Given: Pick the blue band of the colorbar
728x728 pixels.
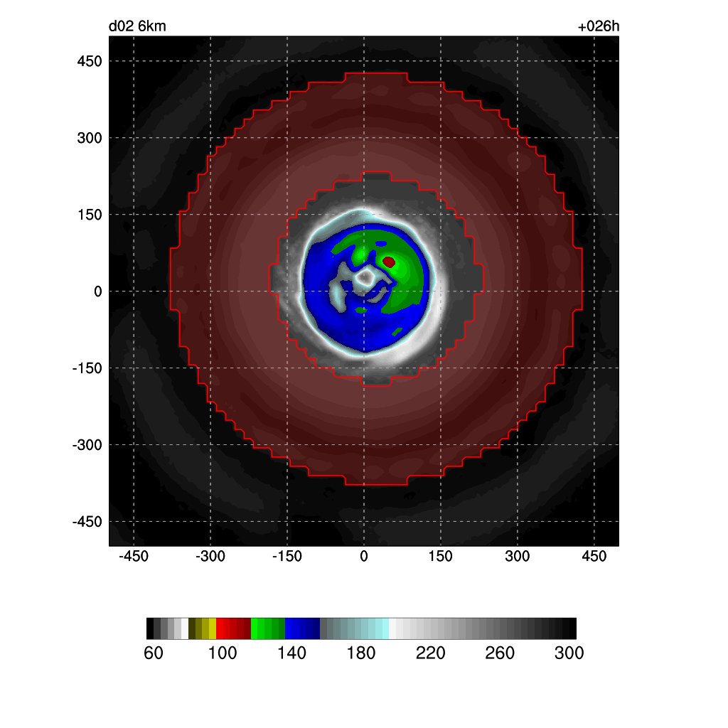Looking at the screenshot, I should pyautogui.click(x=302, y=628).
